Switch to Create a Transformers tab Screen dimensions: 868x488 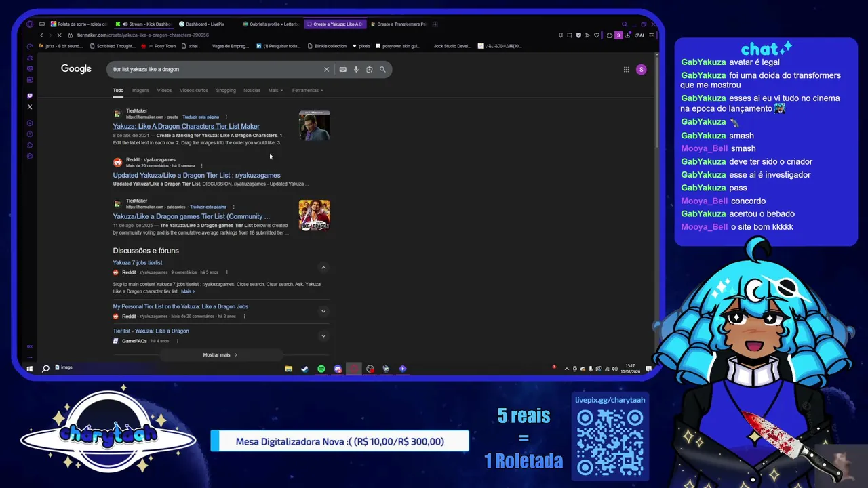(x=399, y=24)
